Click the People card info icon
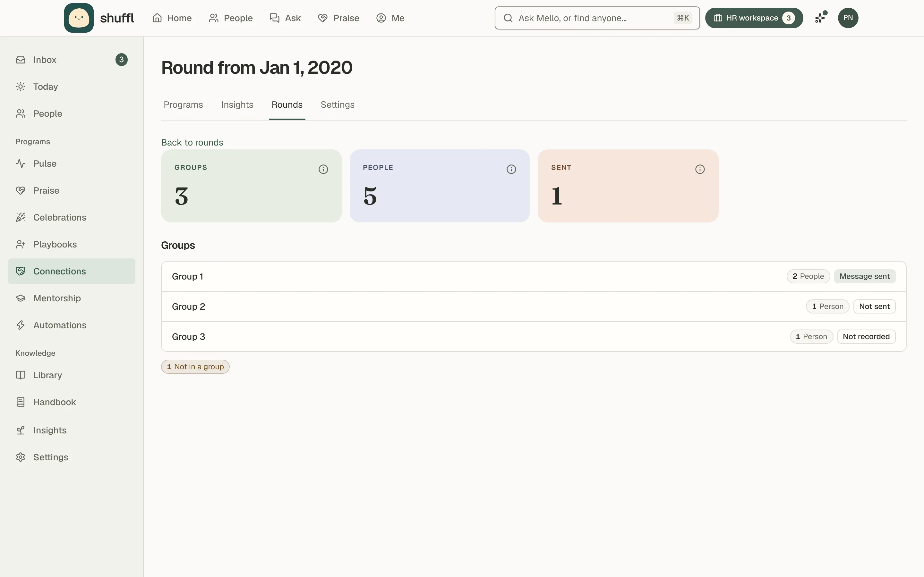924x577 pixels. pos(511,169)
